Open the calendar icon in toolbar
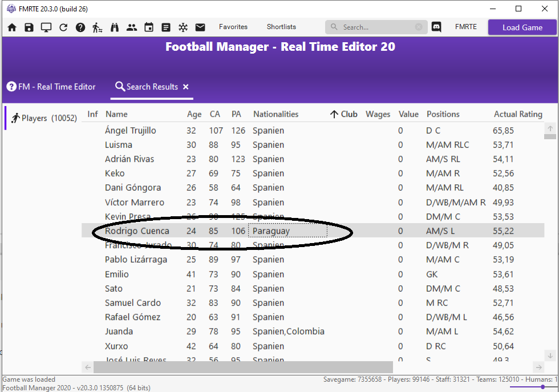This screenshot has width=559, height=392. [x=149, y=27]
